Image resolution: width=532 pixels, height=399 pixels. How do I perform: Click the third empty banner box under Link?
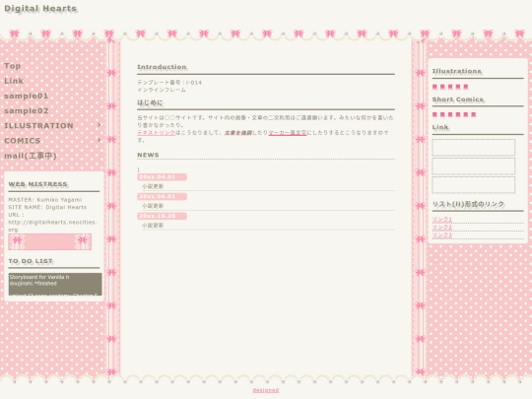[x=474, y=185]
